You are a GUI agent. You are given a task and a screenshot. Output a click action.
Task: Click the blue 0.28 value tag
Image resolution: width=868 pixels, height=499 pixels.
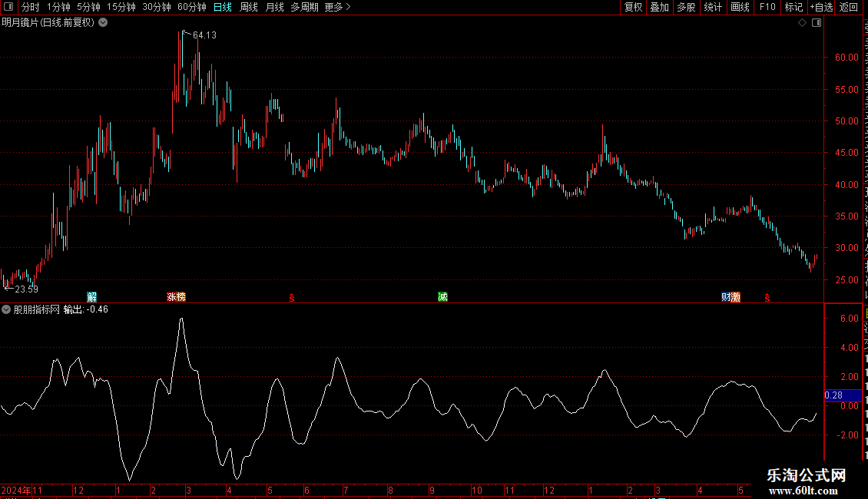click(x=843, y=395)
